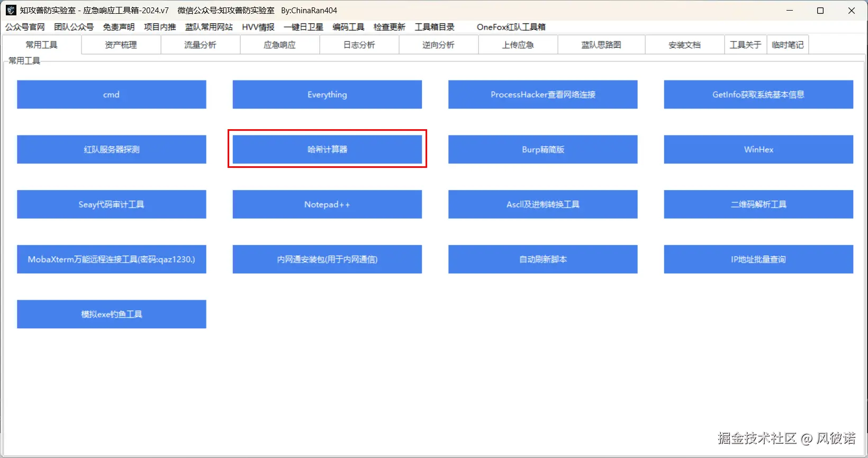Switch to the 逆向分析 tab
Viewport: 868px width, 458px height.
click(439, 45)
